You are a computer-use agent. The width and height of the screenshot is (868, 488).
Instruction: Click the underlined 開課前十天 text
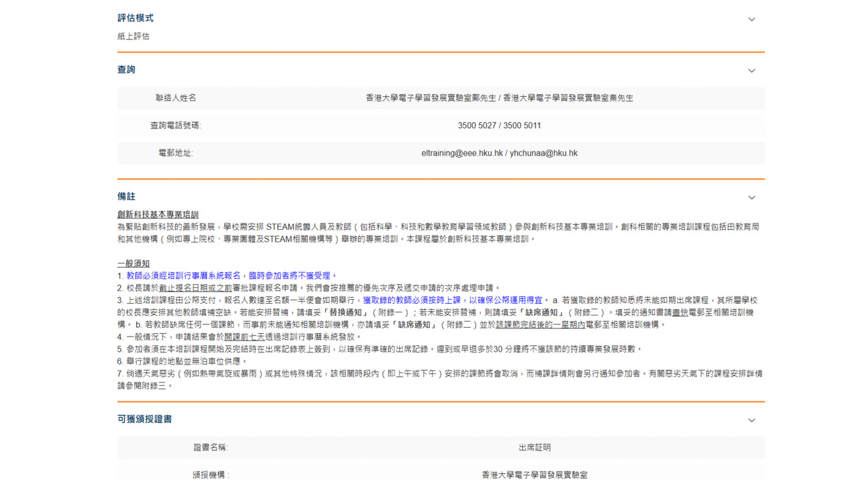click(244, 337)
